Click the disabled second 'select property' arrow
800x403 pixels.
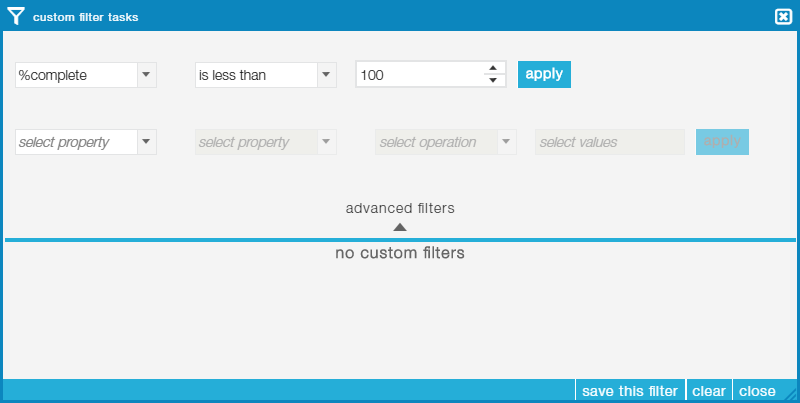(327, 142)
